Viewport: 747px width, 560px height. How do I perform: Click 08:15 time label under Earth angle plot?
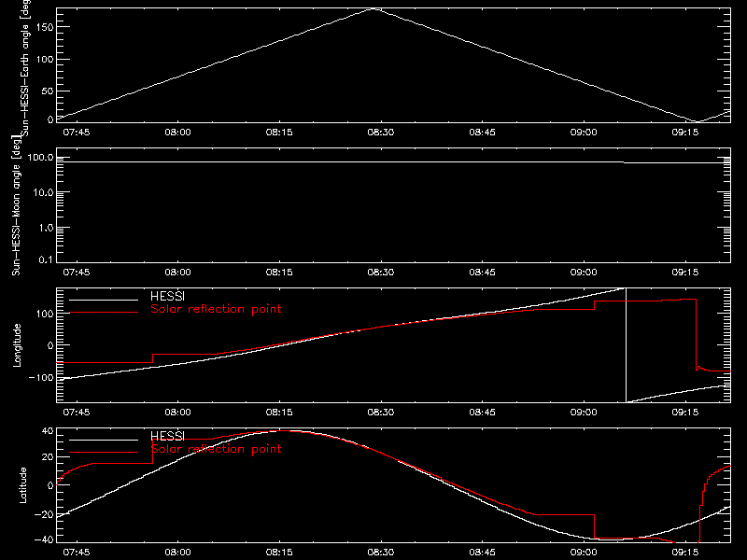click(x=278, y=132)
